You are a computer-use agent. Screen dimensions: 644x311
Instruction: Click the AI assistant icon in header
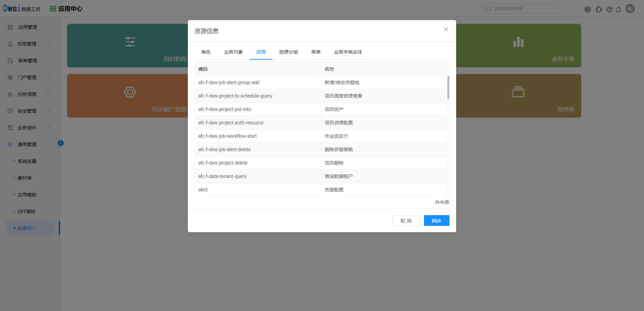[x=588, y=9]
